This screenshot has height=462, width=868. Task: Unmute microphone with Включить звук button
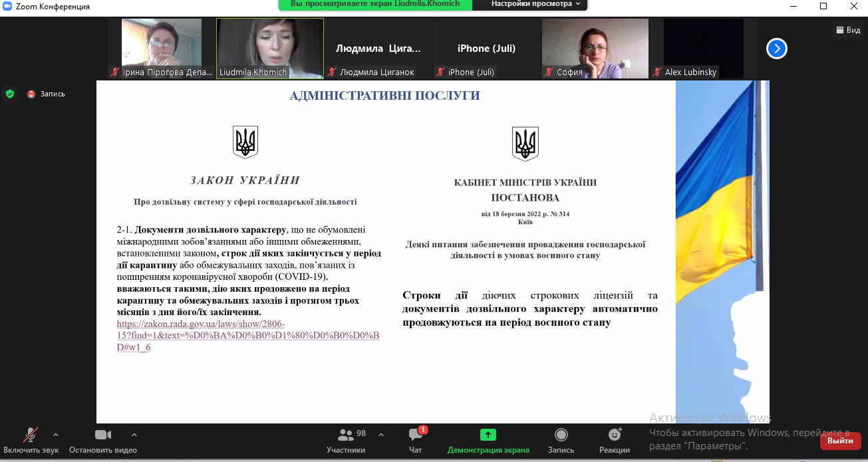coord(31,441)
